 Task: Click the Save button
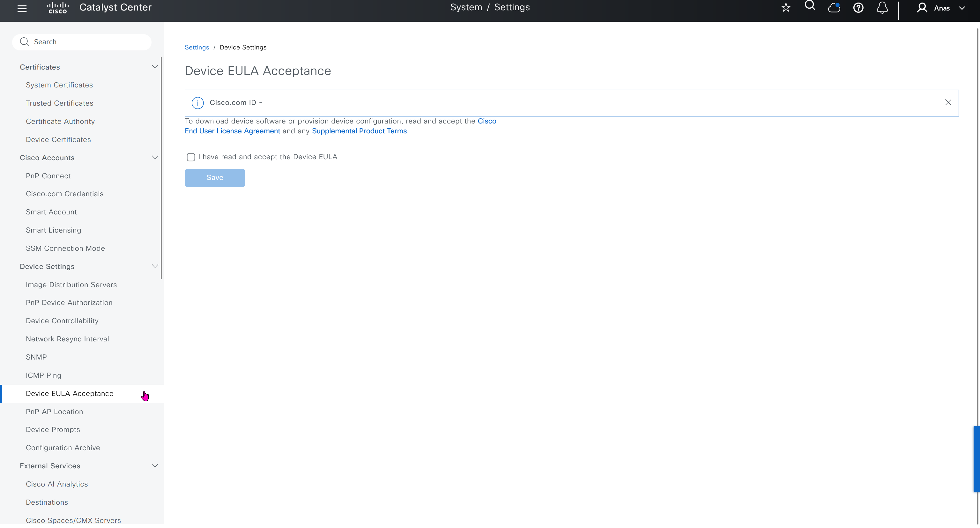pyautogui.click(x=215, y=178)
